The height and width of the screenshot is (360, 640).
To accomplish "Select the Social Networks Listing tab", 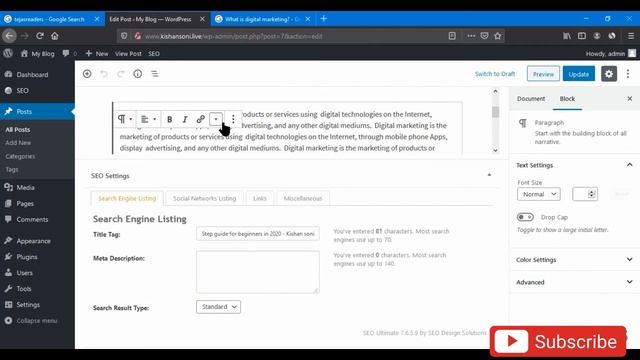I will click(204, 198).
